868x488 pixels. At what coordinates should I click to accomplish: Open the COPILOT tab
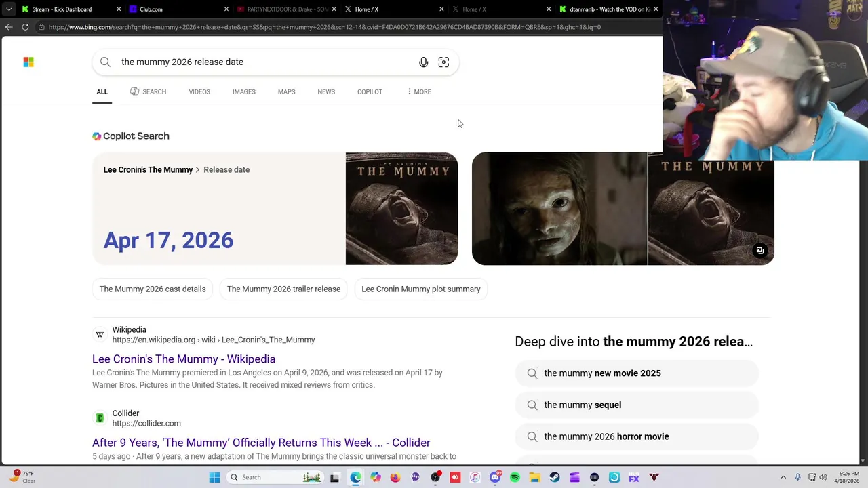[x=370, y=91]
